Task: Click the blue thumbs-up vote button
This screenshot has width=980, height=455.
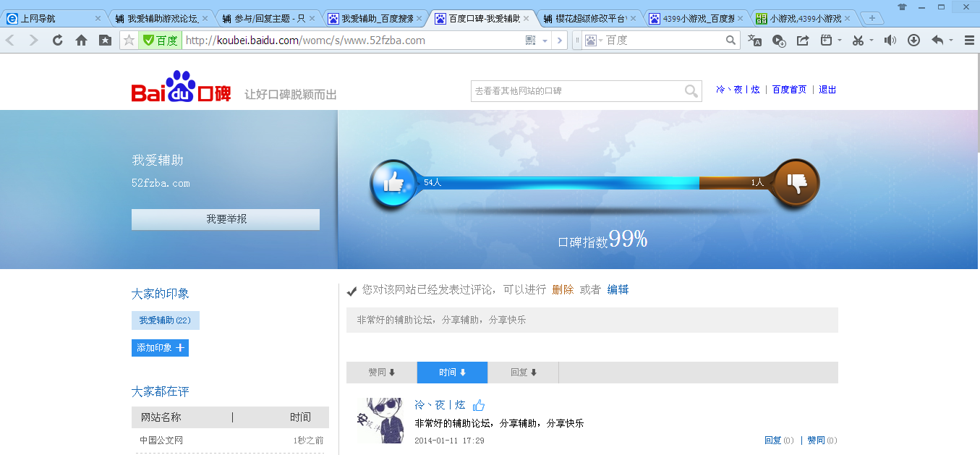Action: tap(393, 183)
